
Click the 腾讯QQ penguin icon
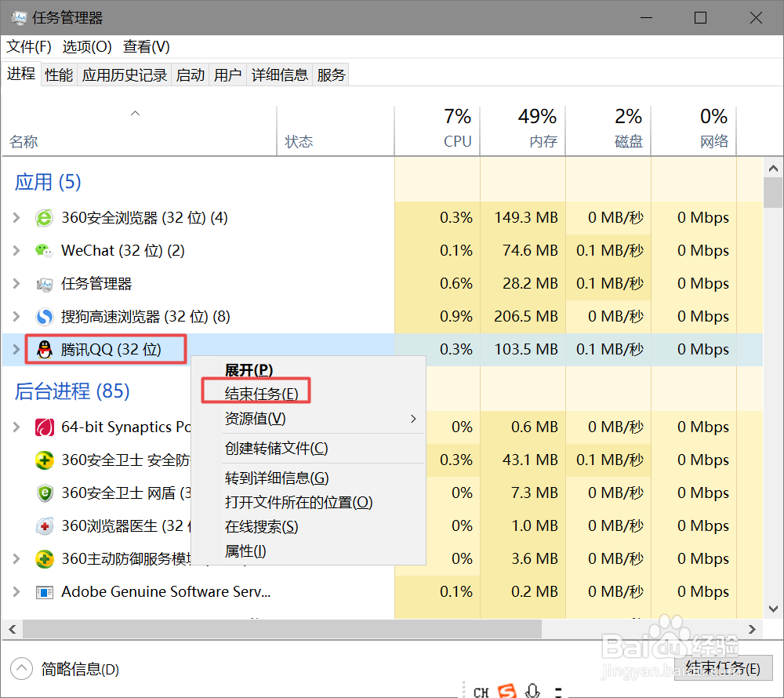point(44,350)
